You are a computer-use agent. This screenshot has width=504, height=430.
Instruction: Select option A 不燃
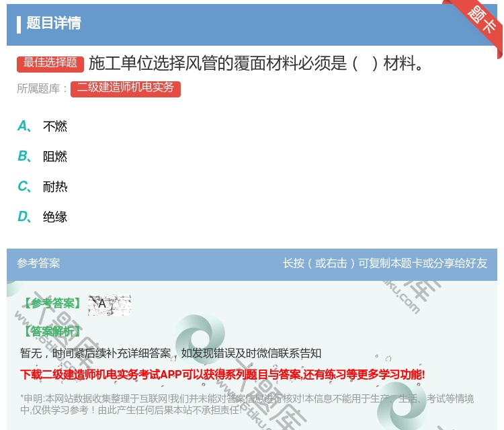pyautogui.click(x=42, y=126)
